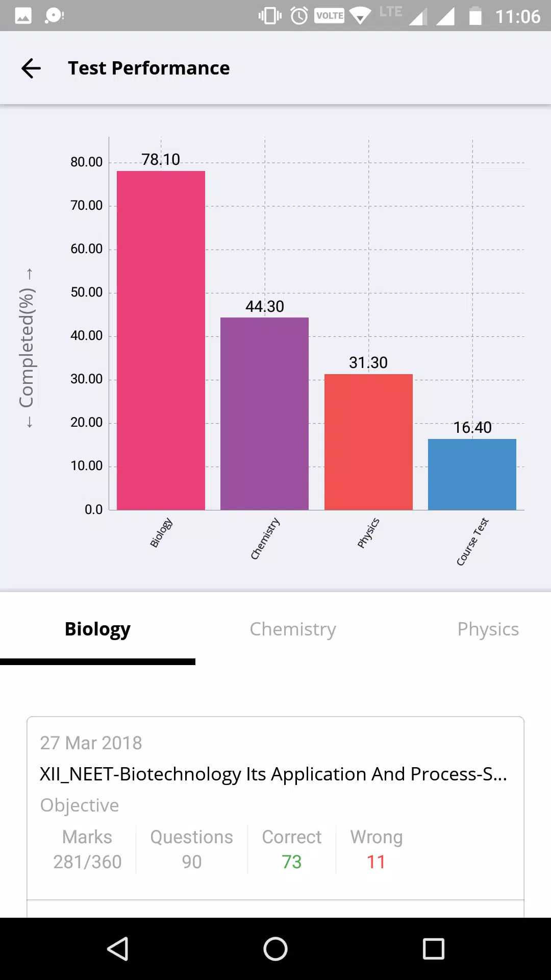Screen dimensions: 551x980
Task: Tap the blue Course Test bar
Action: click(x=472, y=474)
